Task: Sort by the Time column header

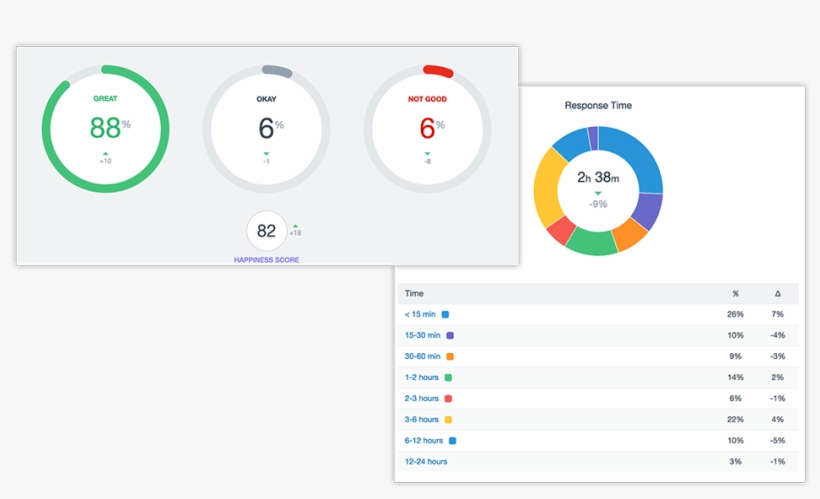Action: 413,293
